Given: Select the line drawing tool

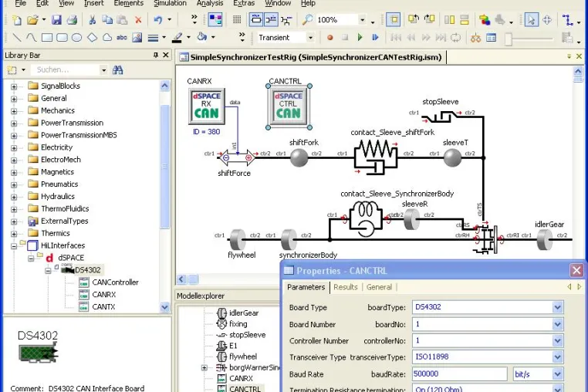Looking at the screenshot, I should point(16,38).
